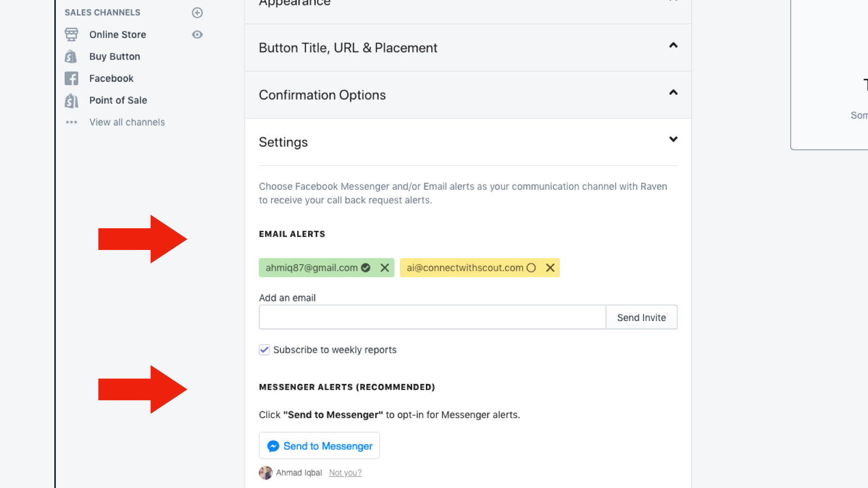This screenshot has width=868, height=488.
Task: Collapse the Settings section chevron
Action: click(673, 139)
